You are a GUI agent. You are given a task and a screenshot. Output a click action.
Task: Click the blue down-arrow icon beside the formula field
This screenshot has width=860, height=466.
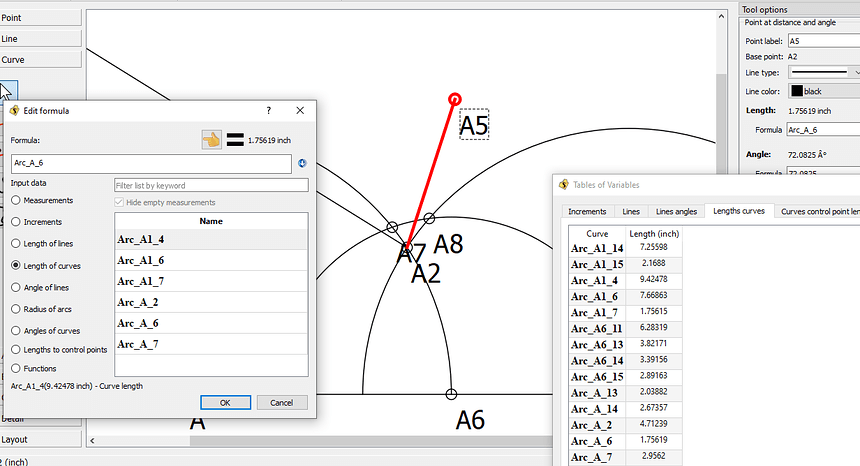302,163
